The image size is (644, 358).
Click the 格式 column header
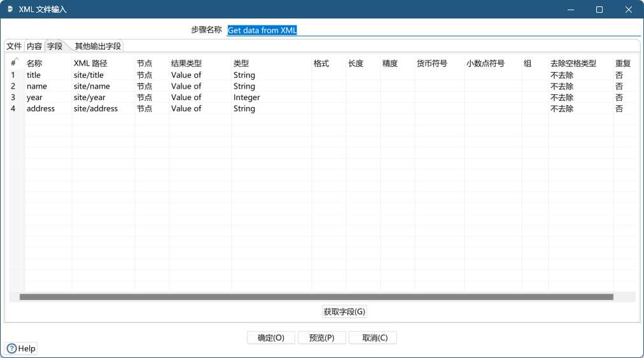point(328,63)
